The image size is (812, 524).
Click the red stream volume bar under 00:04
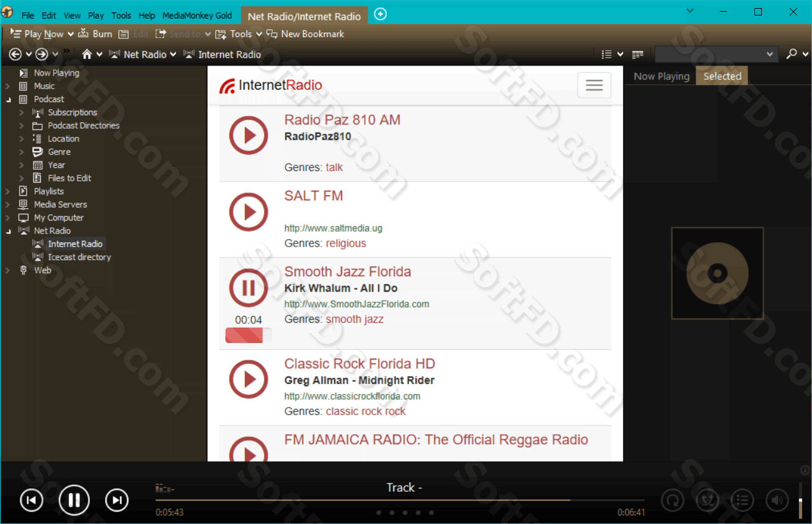248,336
